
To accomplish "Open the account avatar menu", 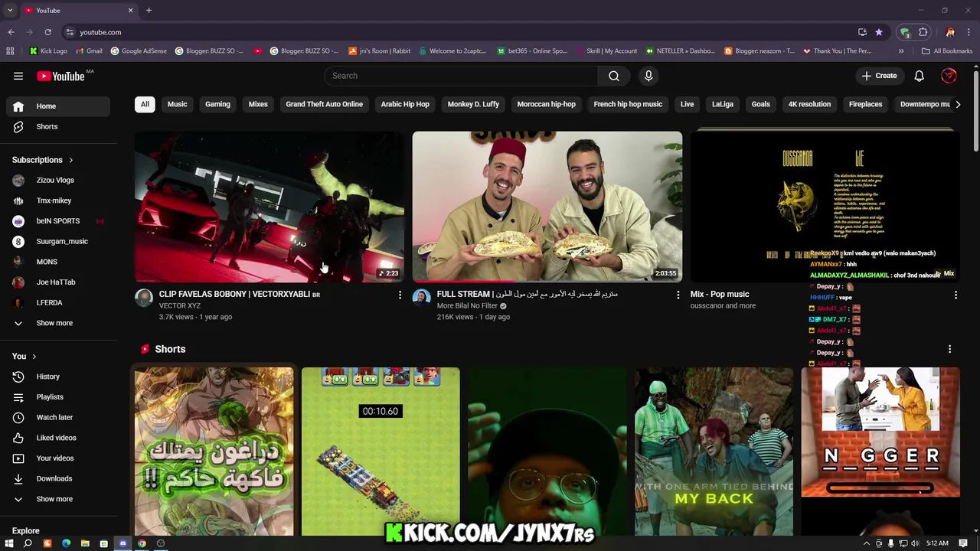I will 949,76.
